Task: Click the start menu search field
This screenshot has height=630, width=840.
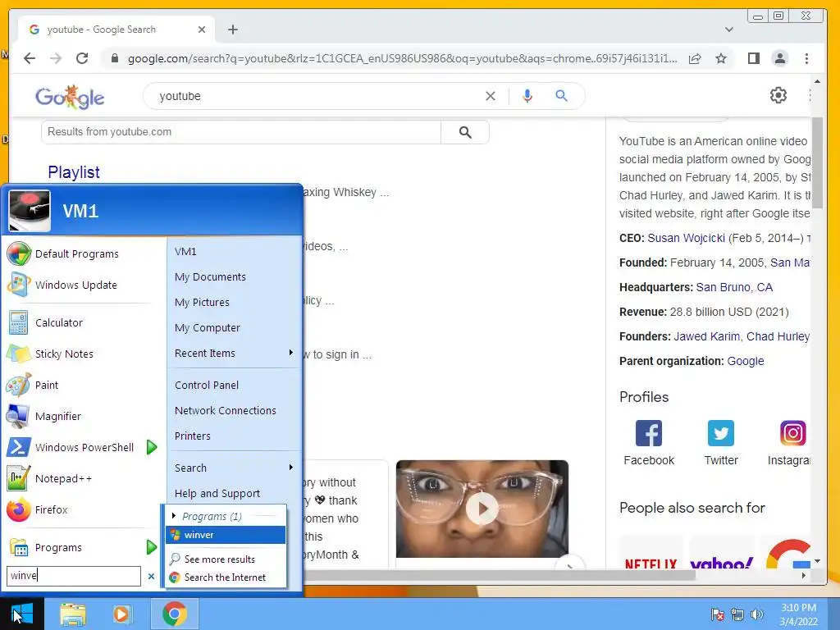Action: (x=74, y=576)
